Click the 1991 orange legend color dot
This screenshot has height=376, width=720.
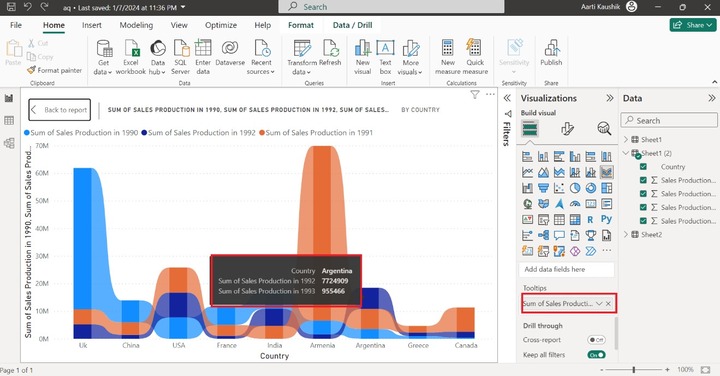(x=262, y=133)
